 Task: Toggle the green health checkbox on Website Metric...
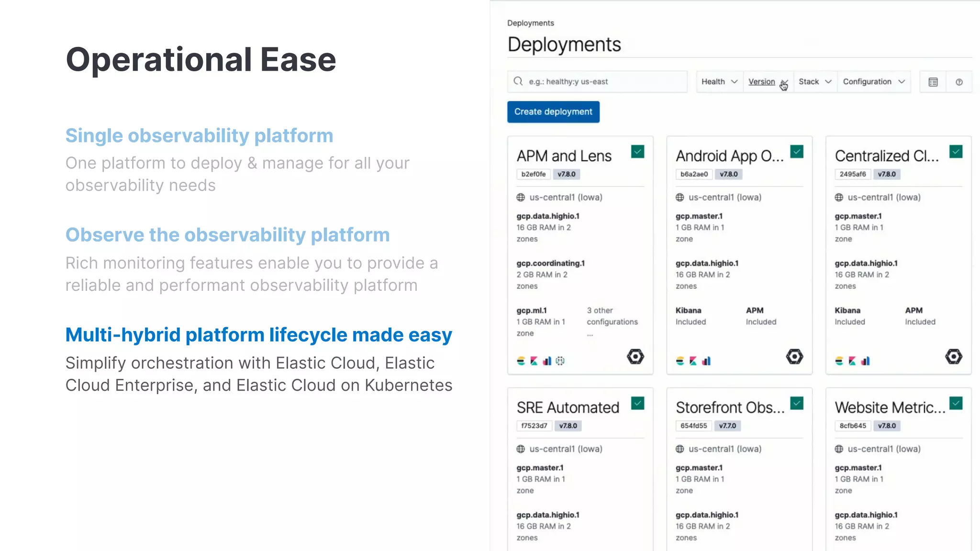956,403
